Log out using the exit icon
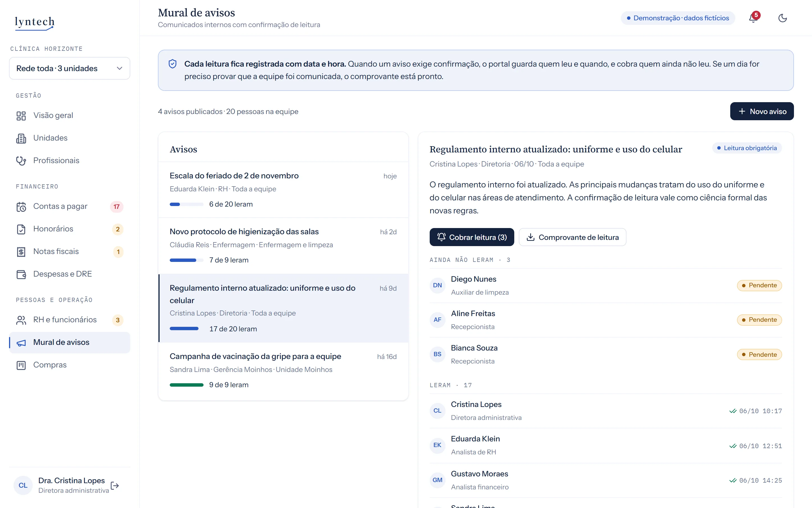Viewport: 812px width, 508px height. coord(115,485)
